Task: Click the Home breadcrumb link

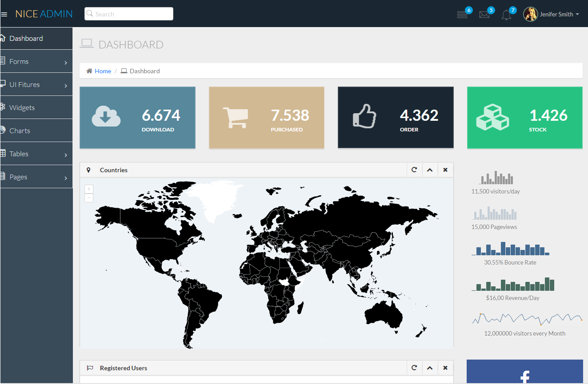Action: (x=103, y=71)
